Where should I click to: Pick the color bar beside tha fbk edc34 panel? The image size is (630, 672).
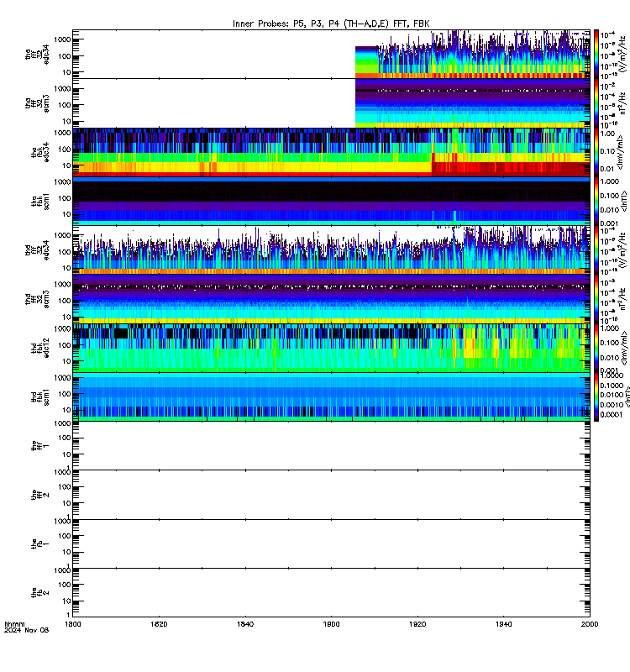[596, 152]
